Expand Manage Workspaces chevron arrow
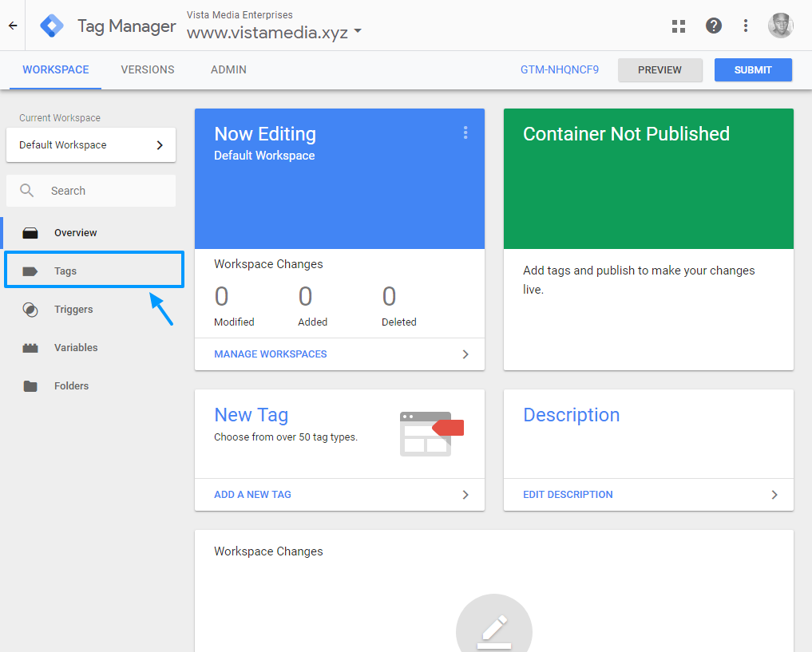 [x=465, y=354]
